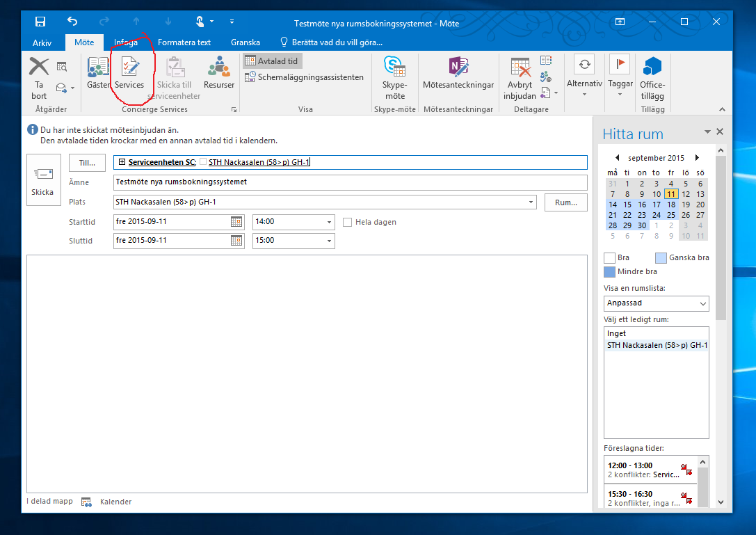Screen dimensions: 756x535
Task: Open Sluttid date picker calendar icon
Action: 236,240
